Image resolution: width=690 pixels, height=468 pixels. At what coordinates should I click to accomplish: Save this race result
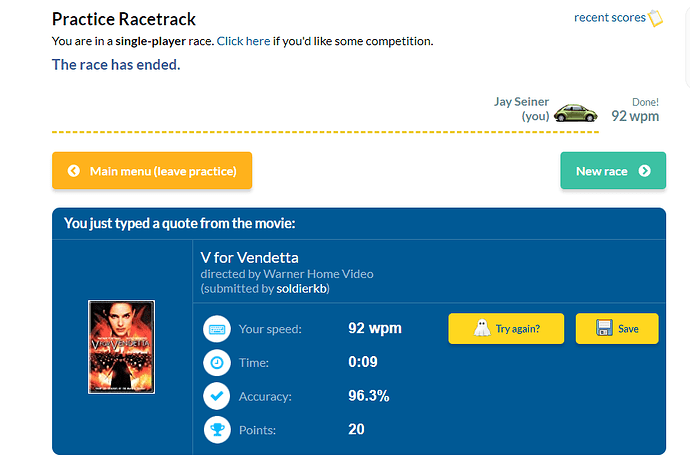[617, 329]
